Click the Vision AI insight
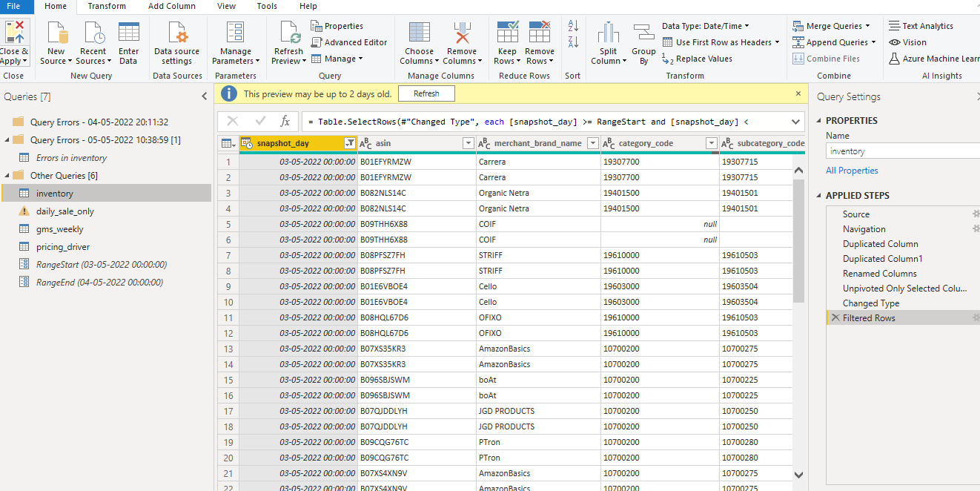 pos(908,42)
